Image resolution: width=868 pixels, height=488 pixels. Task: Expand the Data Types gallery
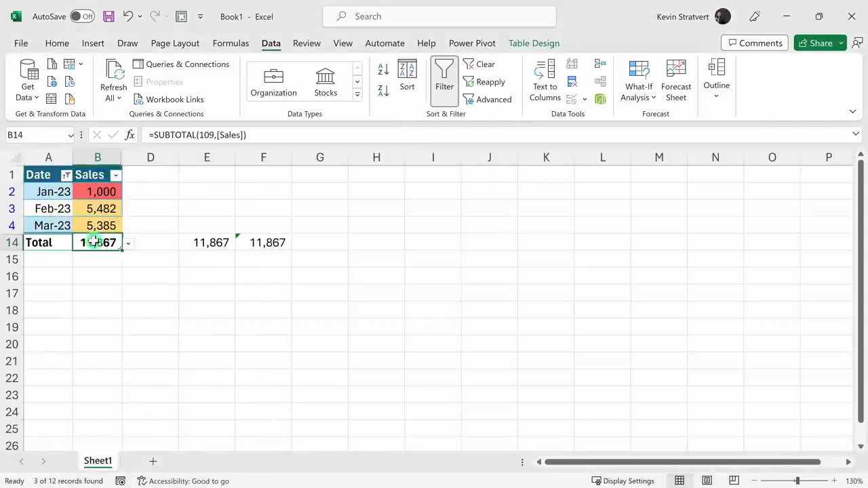pos(357,94)
